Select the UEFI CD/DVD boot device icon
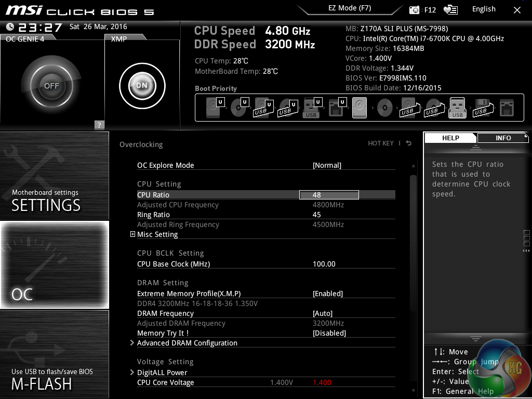This screenshot has width=532, height=399. [239, 108]
